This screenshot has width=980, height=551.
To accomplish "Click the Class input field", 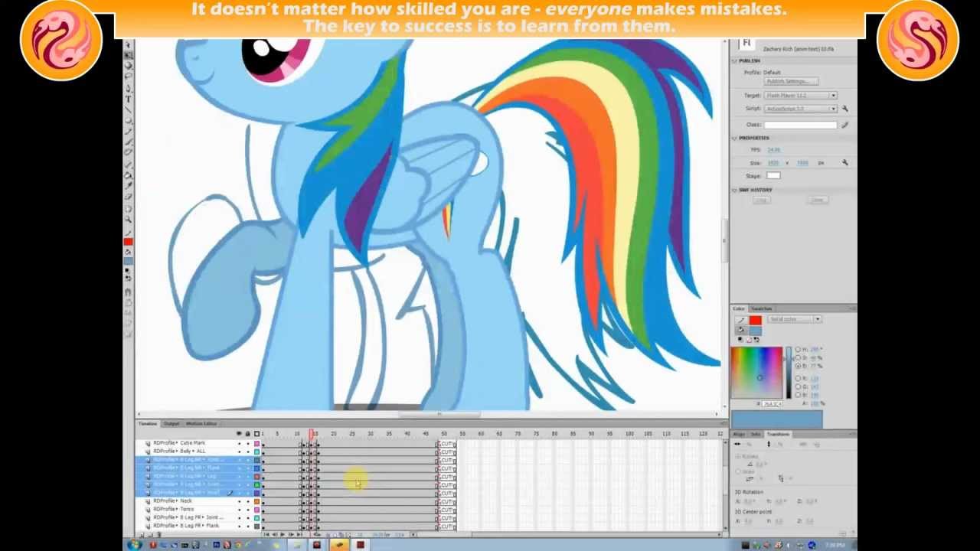I will (801, 125).
